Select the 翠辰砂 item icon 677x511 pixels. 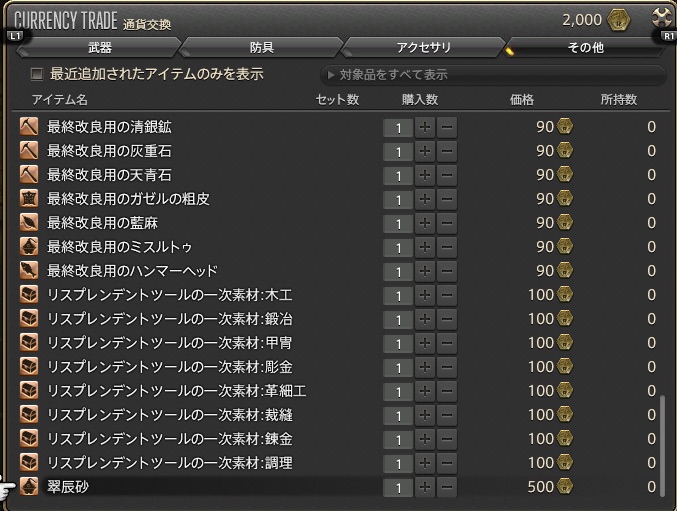pos(29,487)
